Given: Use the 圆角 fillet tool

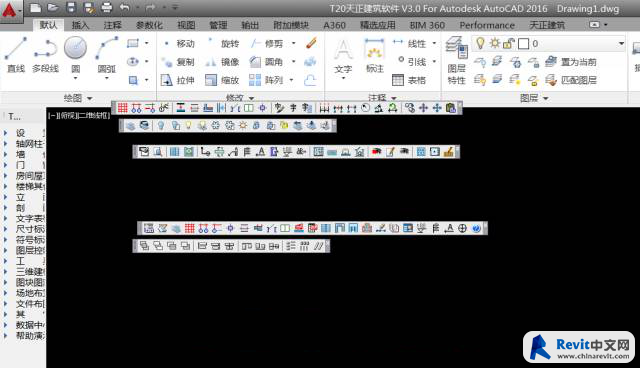Looking at the screenshot, I should point(267,62).
